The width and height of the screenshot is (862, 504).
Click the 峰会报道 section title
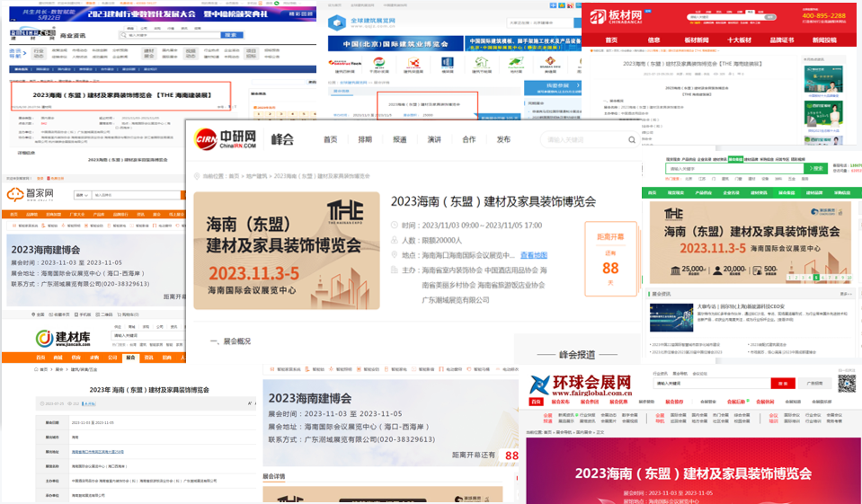[x=577, y=355]
